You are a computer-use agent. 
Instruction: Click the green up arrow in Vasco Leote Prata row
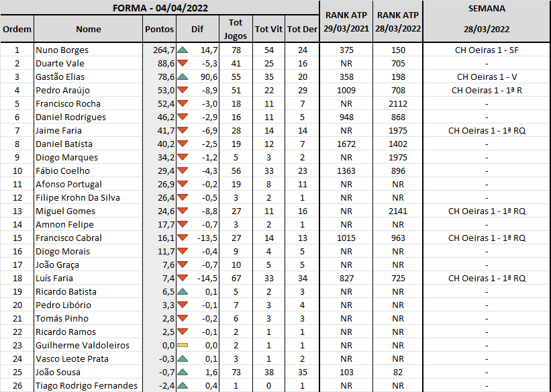click(183, 358)
